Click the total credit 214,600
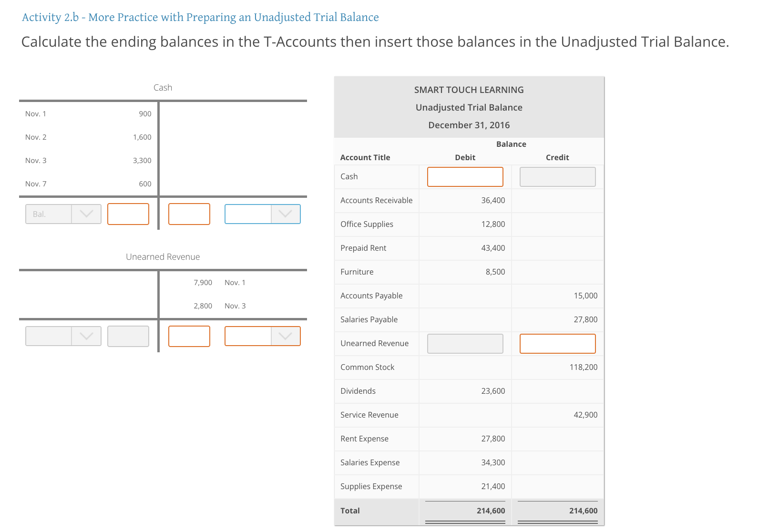Image resolution: width=779 pixels, height=532 pixels. pos(583,511)
